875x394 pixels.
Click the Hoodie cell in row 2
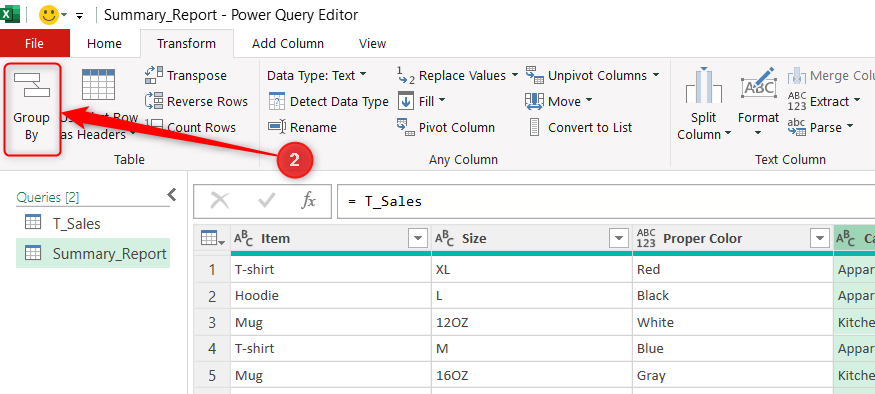[x=331, y=296]
